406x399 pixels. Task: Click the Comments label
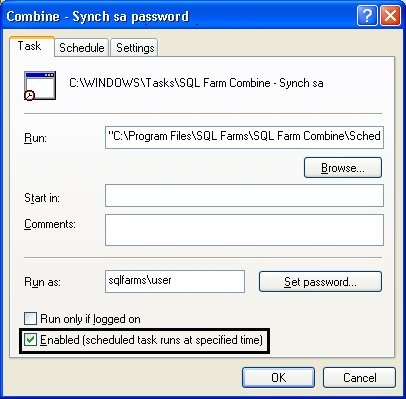coord(50,224)
